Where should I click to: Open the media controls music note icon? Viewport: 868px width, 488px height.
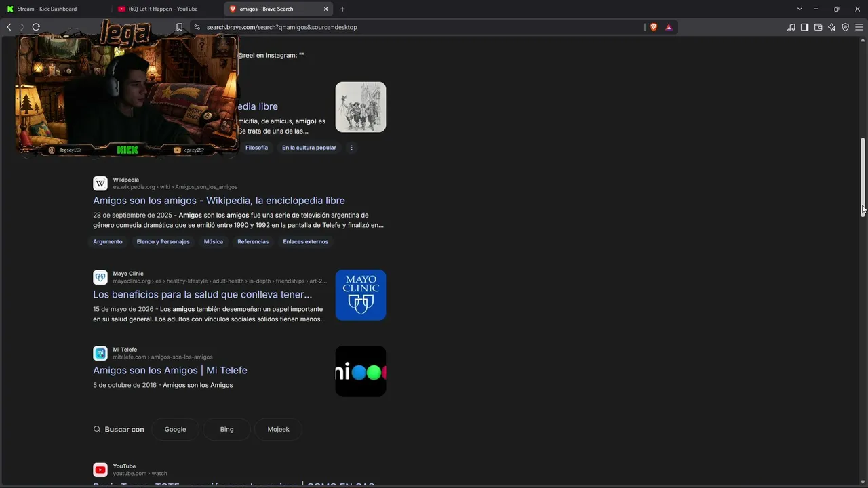pos(791,27)
